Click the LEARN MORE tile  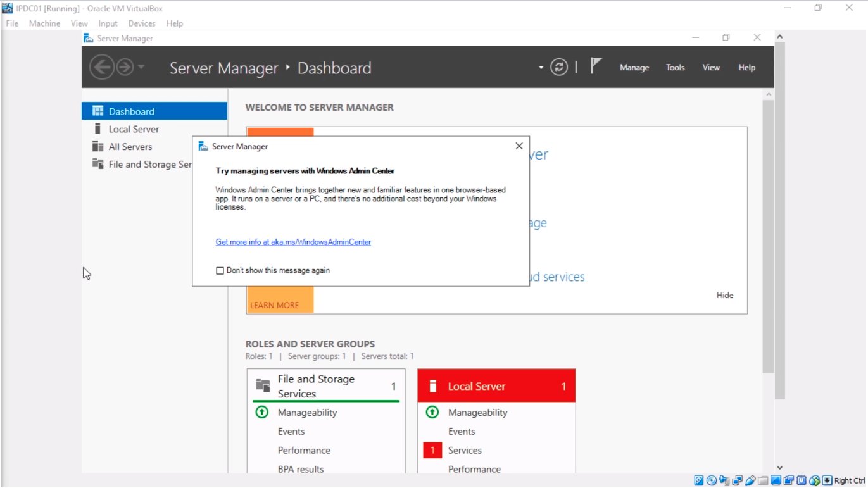point(274,305)
